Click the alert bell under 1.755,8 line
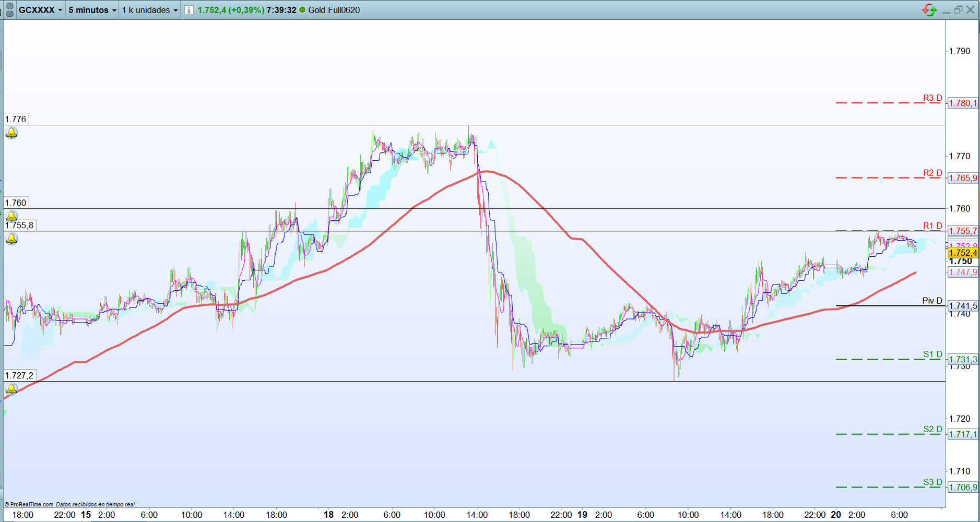Screen dimensions: 980x522 click(11, 239)
